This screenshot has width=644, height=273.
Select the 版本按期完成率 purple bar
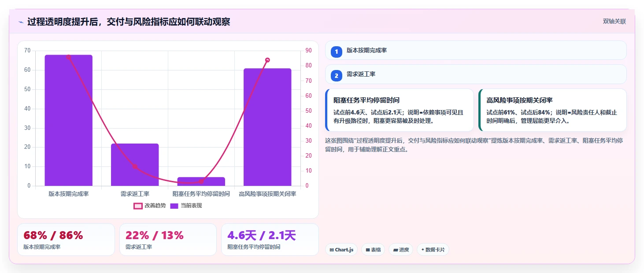68,120
